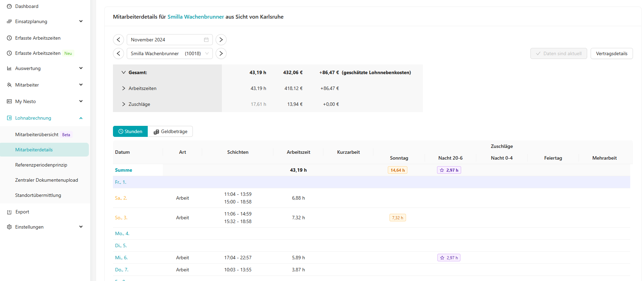Viewport: 644px width, 281px height.
Task: Switch to previous employee using left arrow
Action: point(118,53)
